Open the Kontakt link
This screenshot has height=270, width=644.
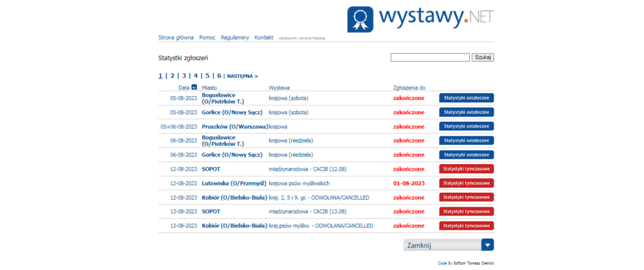(264, 38)
